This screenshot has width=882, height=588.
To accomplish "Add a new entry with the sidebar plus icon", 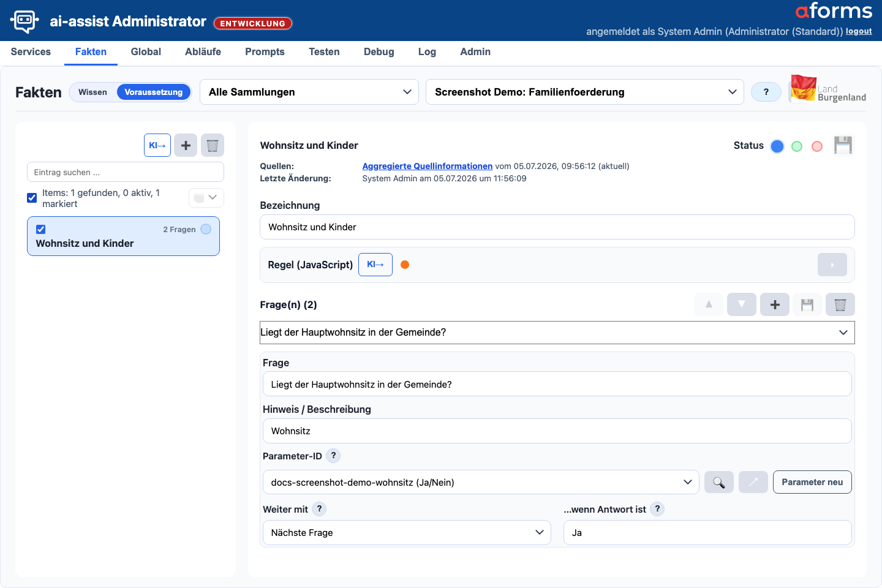I will [186, 145].
